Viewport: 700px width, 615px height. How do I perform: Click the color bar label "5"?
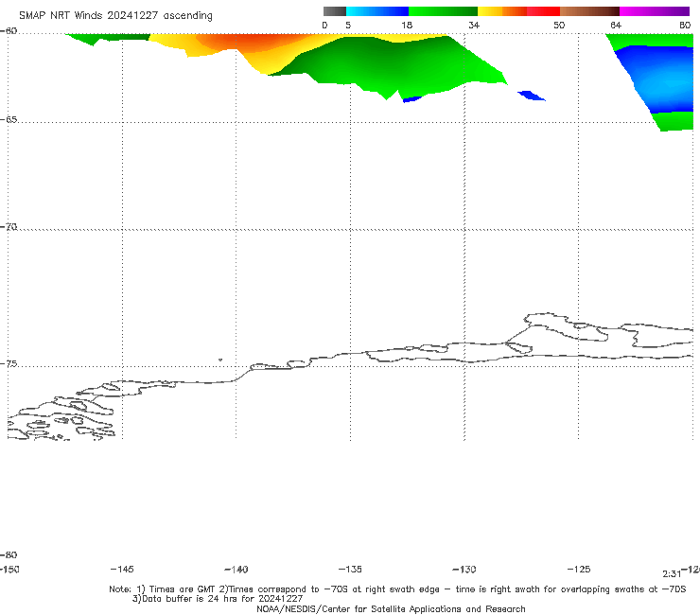pyautogui.click(x=348, y=25)
